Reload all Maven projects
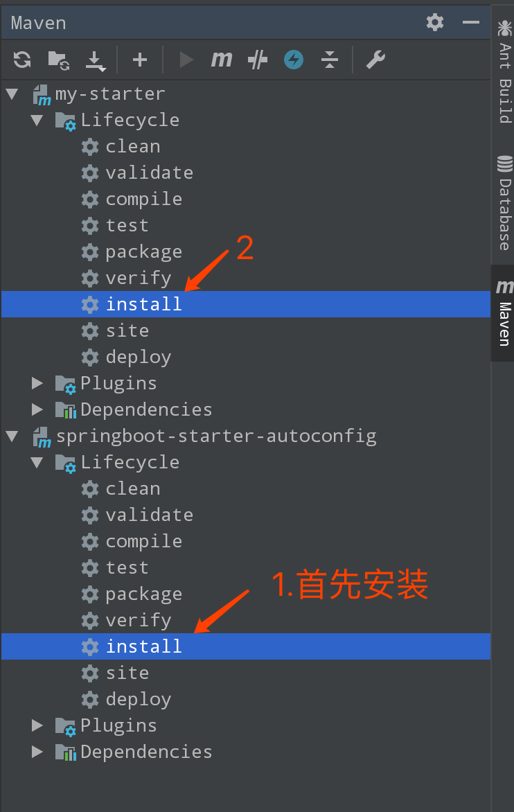 21,60
